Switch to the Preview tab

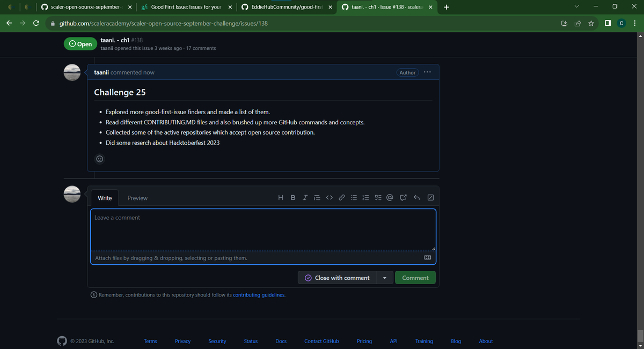click(x=137, y=198)
